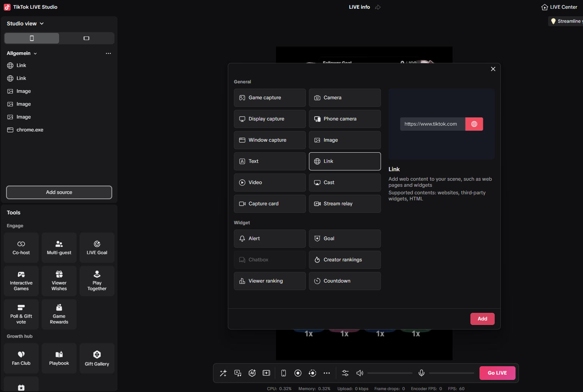Screen dimensions: 583x392
Task: Click the tiktok.com URL preview field
Action: click(433, 124)
